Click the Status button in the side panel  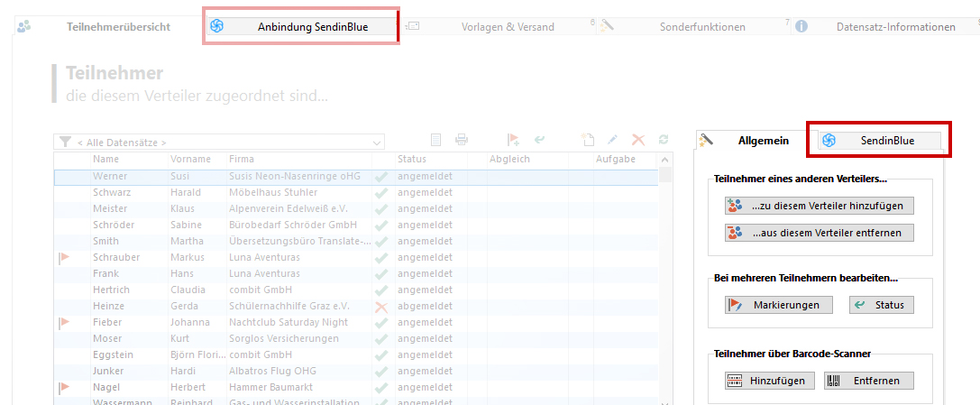(x=881, y=305)
